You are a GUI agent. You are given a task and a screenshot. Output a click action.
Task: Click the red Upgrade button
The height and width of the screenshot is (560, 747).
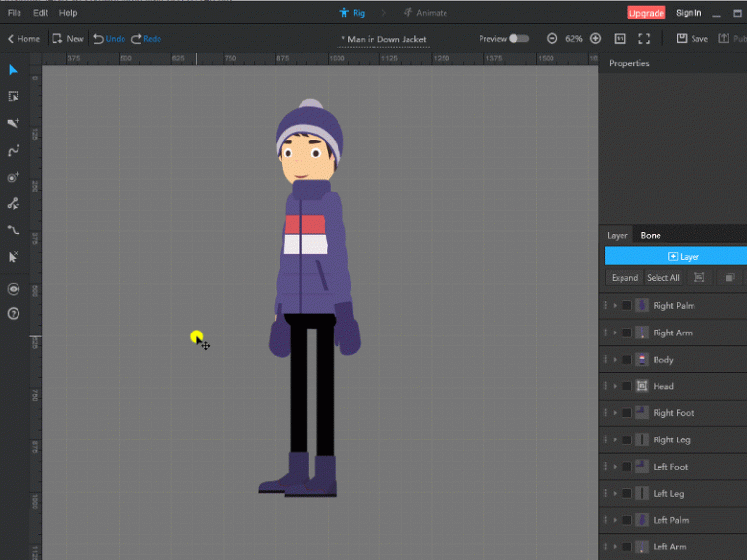tap(647, 13)
